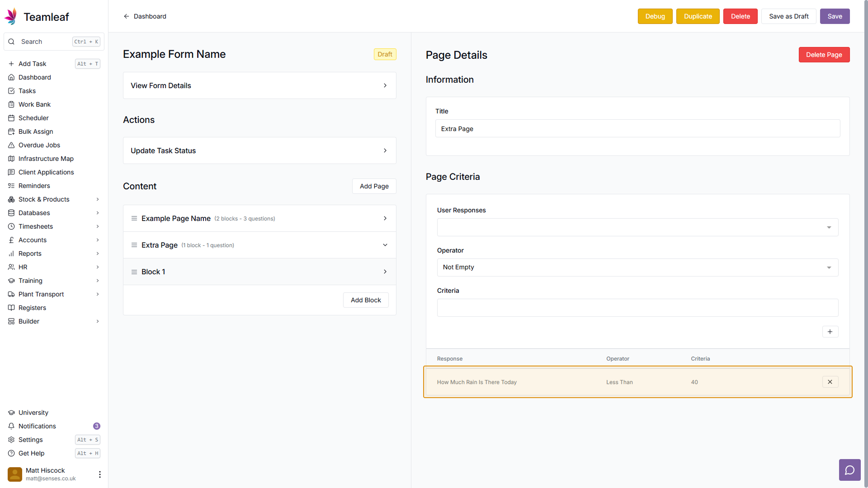This screenshot has width=868, height=488.
Task: Click the Teamleaf logo
Action: click(x=11, y=17)
